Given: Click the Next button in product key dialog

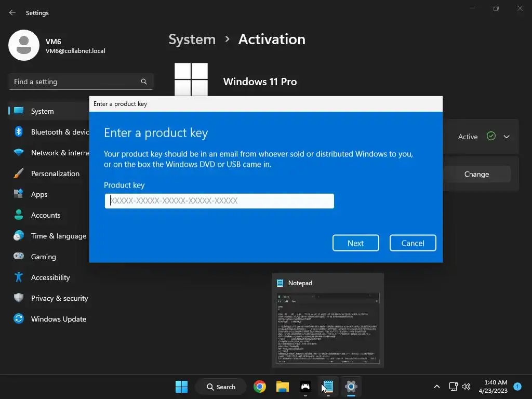Looking at the screenshot, I should coord(355,243).
